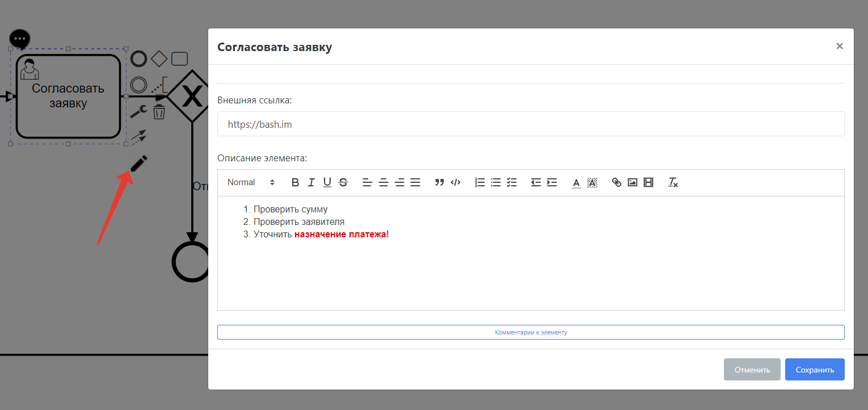The image size is (868, 410).
Task: Click the Сохранить button
Action: 815,370
